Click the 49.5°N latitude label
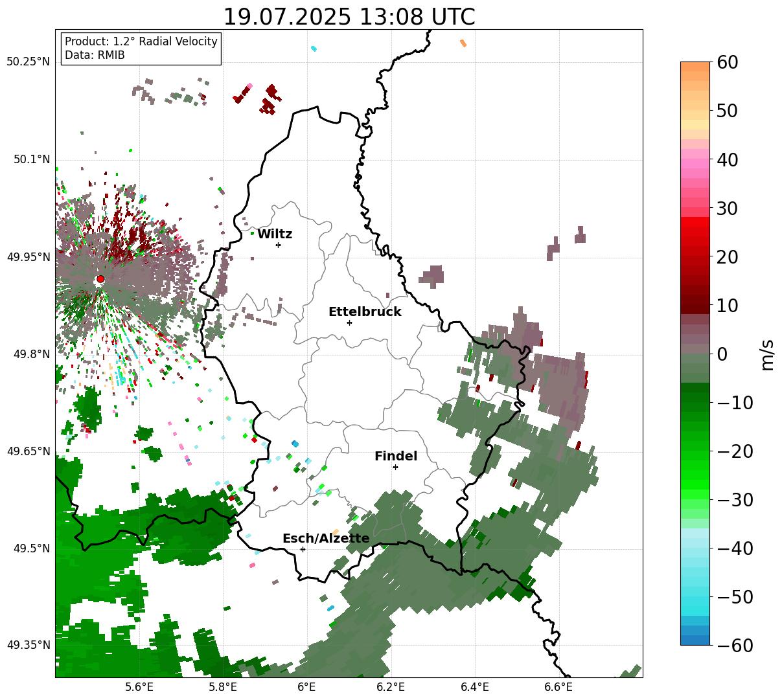This screenshot has height=700, width=782. tap(31, 548)
